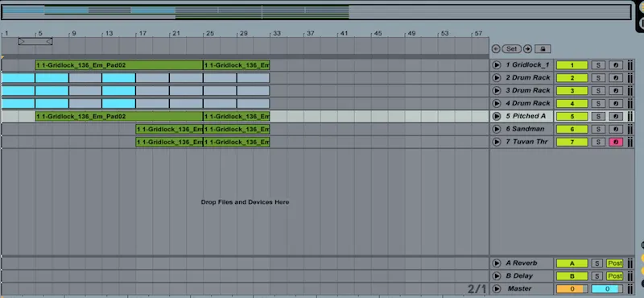
Task: Click the mixer handle beside 5 Pitched A
Action: 630,116
